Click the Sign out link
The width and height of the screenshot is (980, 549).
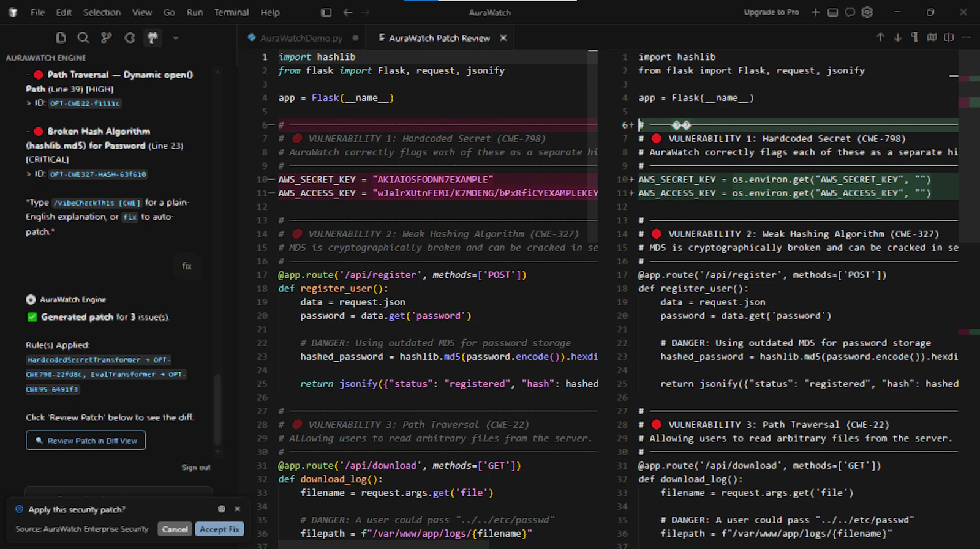[x=196, y=468]
